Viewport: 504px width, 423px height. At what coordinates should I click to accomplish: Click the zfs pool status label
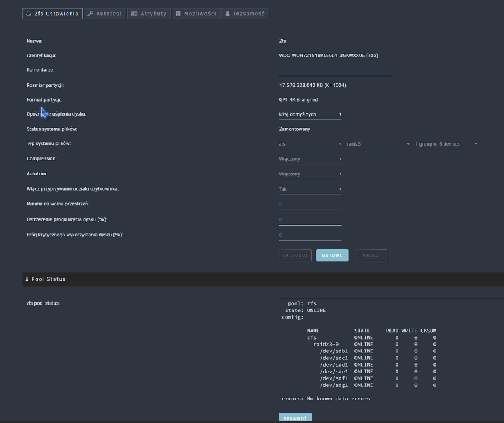tap(43, 303)
